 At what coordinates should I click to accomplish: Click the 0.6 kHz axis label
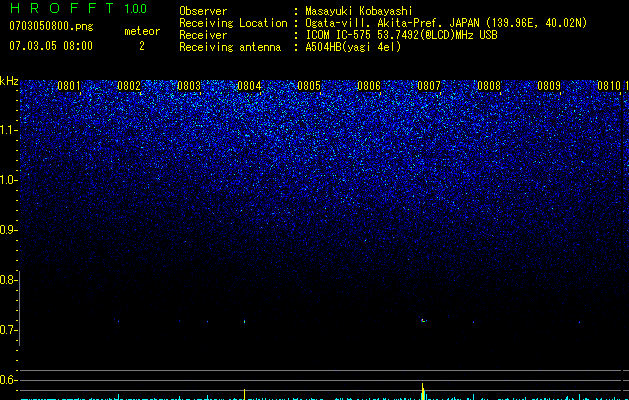[x=8, y=380]
